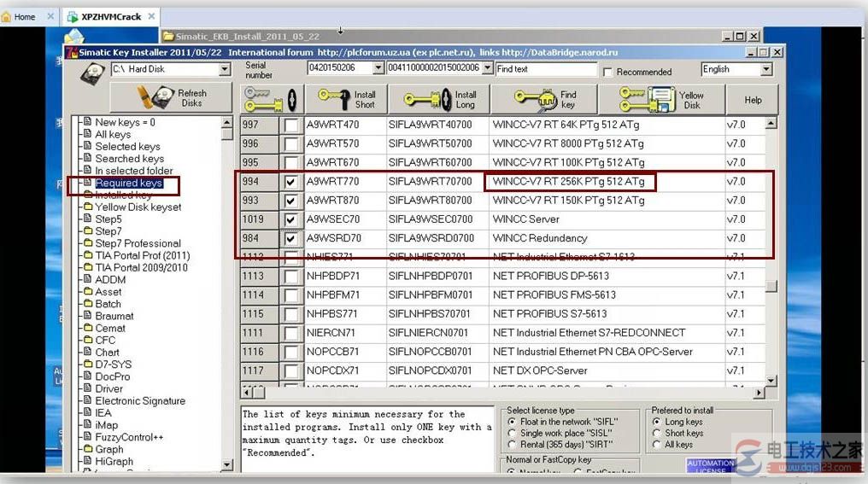Check the NIERCN71 key checkbox
Image resolution: width=868 pixels, height=484 pixels.
(290, 333)
